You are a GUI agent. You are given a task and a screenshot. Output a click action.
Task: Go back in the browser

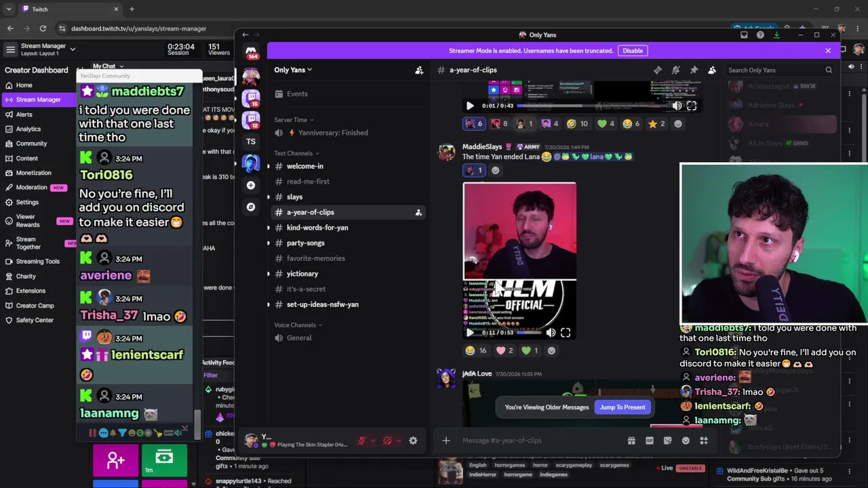10,28
